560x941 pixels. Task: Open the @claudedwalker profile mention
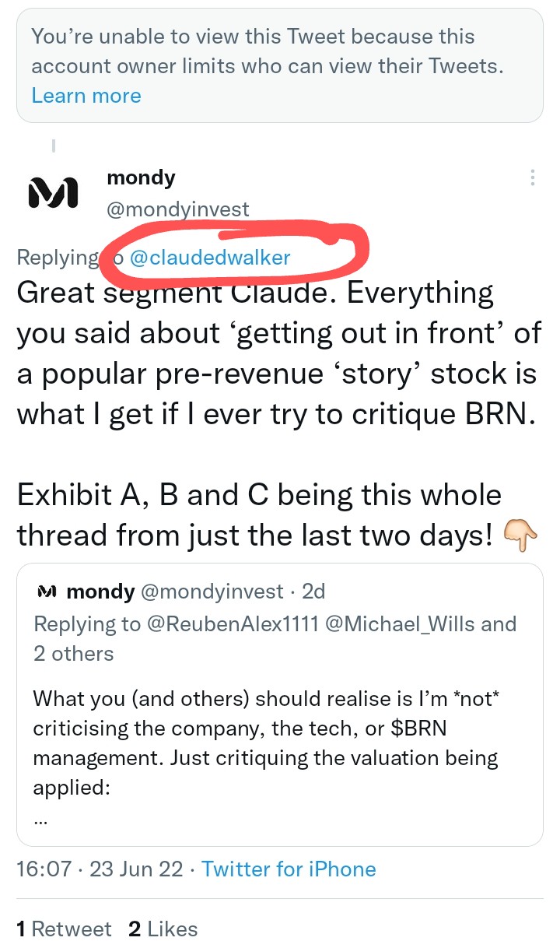[x=210, y=258]
